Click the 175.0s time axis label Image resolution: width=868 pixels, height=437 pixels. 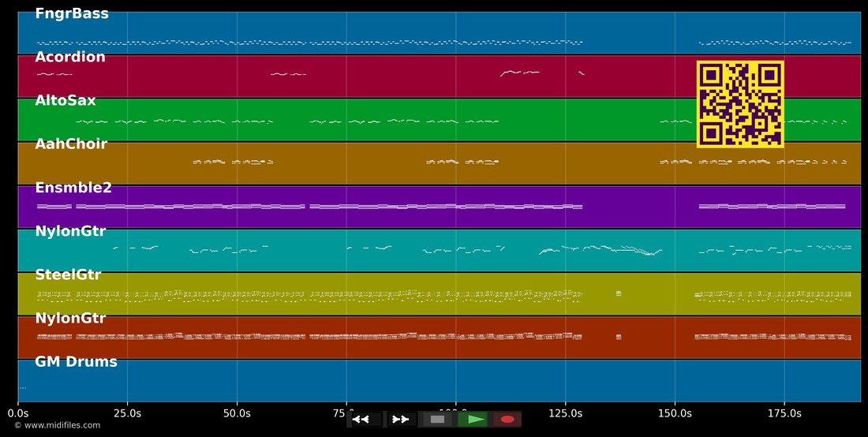[784, 413]
